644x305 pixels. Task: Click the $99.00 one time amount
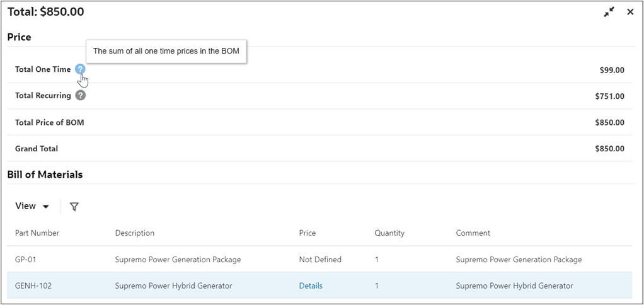click(612, 70)
